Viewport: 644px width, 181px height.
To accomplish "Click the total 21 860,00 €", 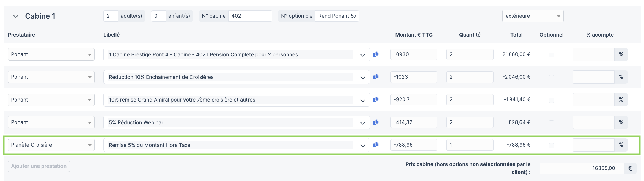I will tap(516, 54).
